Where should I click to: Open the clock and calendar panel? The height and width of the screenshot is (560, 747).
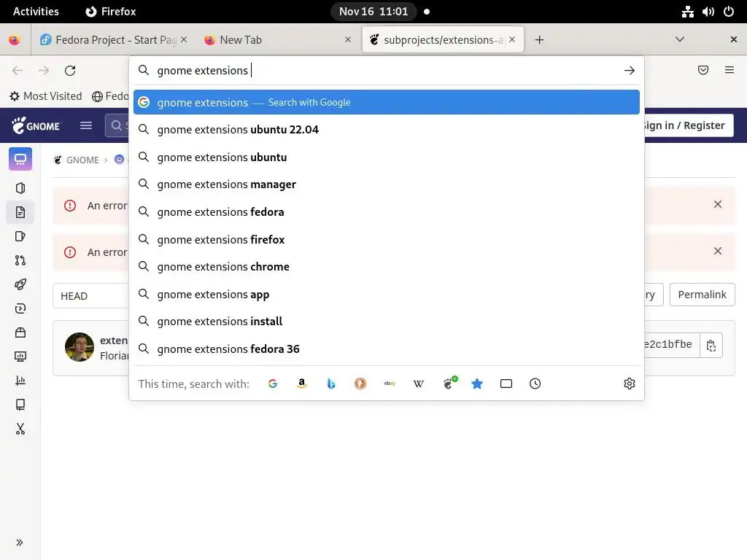[373, 12]
